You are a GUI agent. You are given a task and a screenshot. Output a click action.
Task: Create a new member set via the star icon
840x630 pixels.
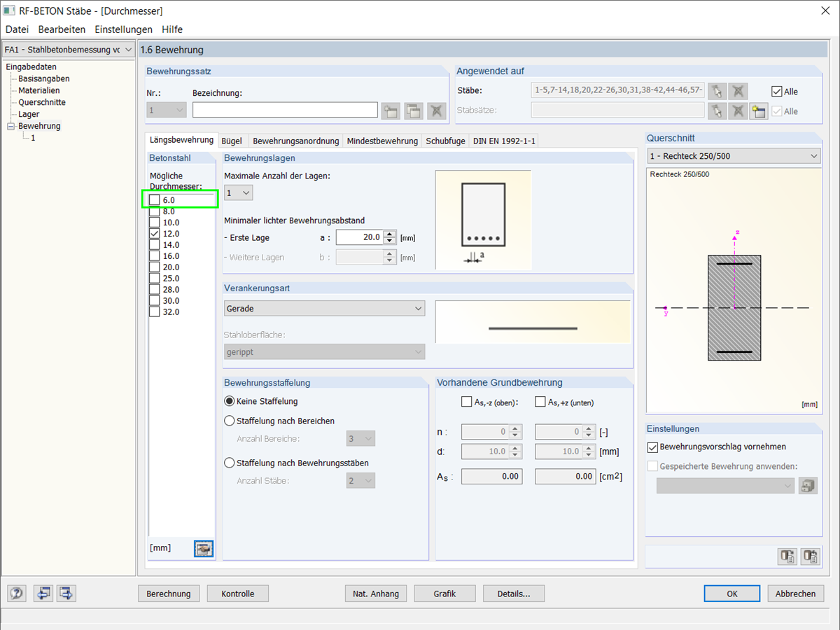point(758,111)
